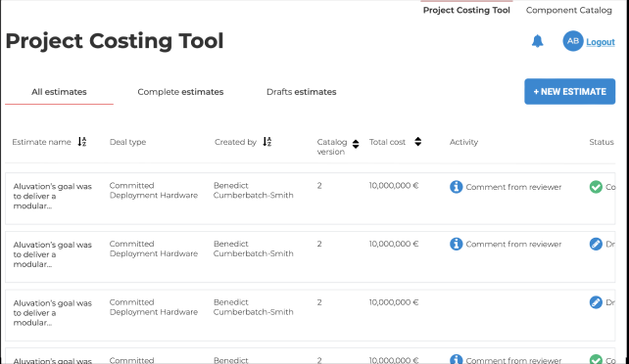Screen dimensions: 629x364
Task: Open first row estimate name 'Aluvation's goal was'
Action: coord(53,197)
